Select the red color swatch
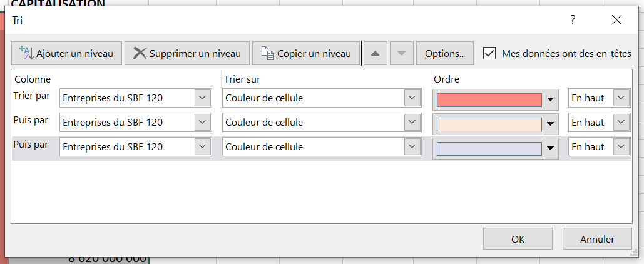 tap(489, 99)
